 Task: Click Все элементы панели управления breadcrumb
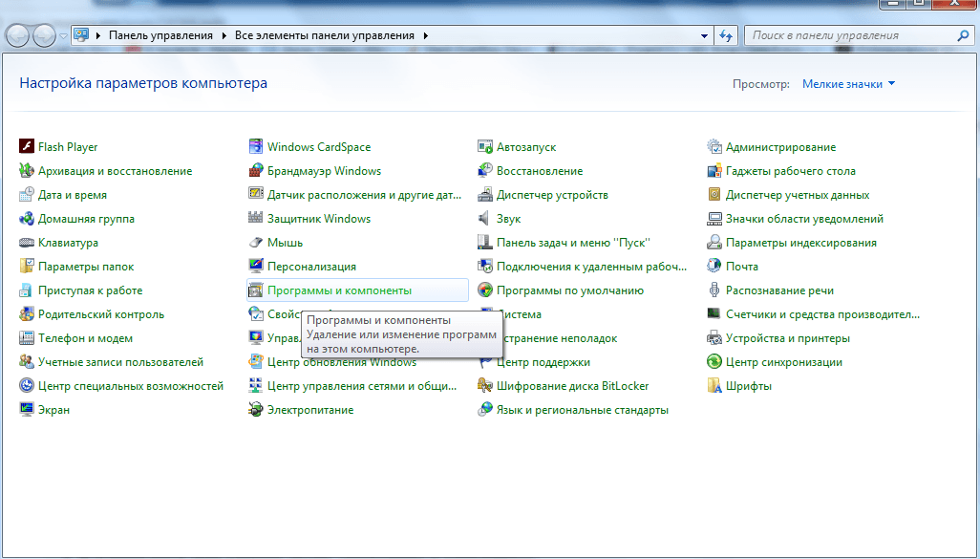coord(325,35)
